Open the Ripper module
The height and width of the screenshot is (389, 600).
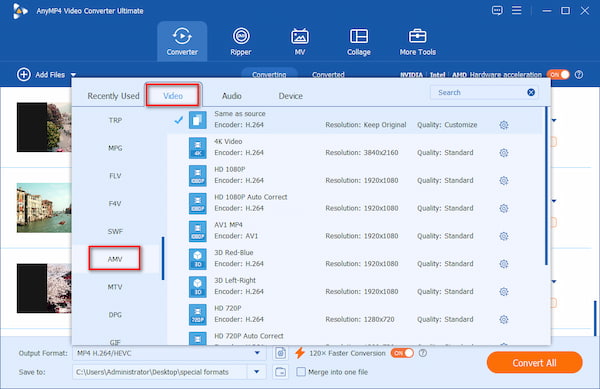point(241,42)
